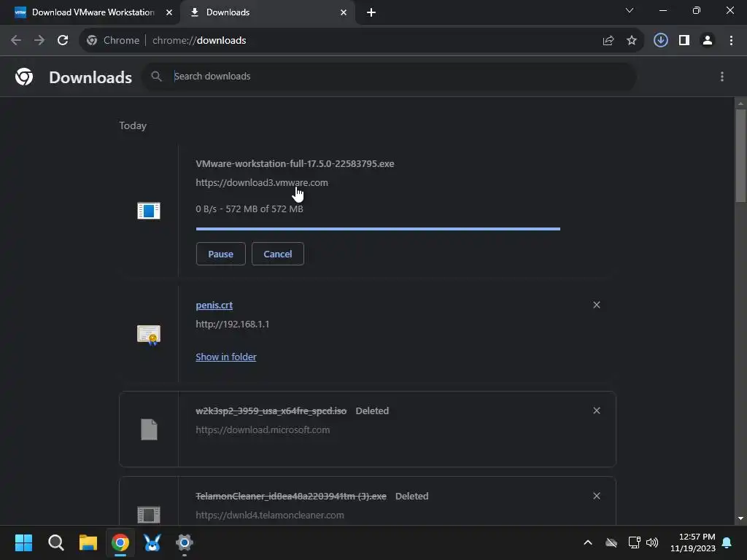The image size is (747, 560).
Task: Remove the w2k3sp2 ISO entry from list
Action: [597, 411]
